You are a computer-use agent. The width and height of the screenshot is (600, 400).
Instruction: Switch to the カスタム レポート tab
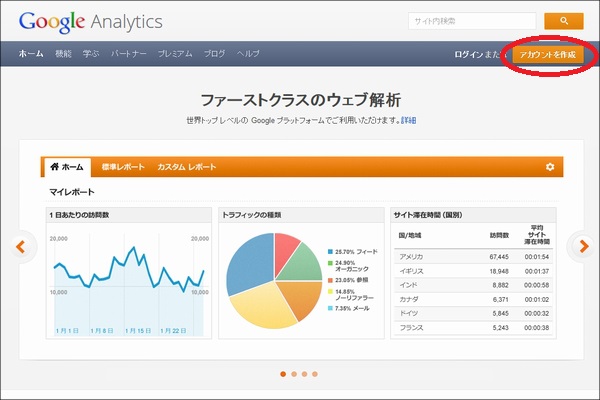[x=187, y=167]
